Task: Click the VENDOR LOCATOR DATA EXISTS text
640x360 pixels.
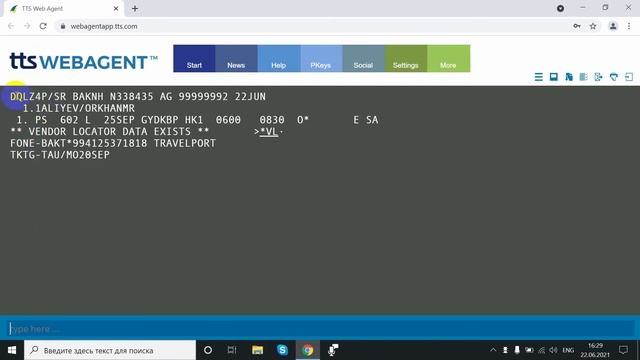Action: click(109, 131)
